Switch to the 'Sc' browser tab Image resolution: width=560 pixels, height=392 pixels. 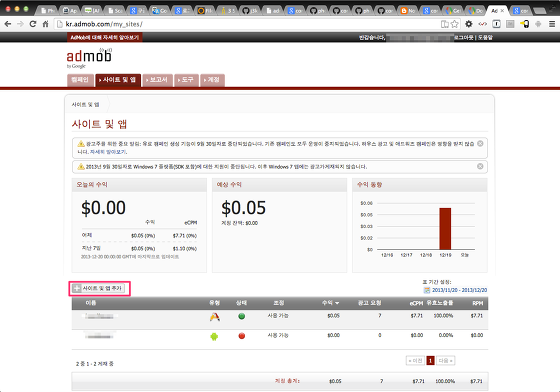[x=115, y=11]
